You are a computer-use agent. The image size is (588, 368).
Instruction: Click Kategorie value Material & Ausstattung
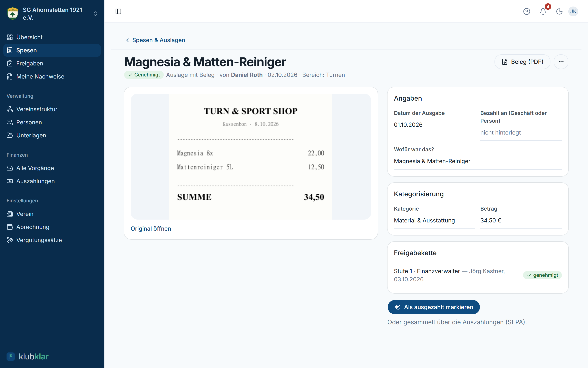click(x=434, y=221)
